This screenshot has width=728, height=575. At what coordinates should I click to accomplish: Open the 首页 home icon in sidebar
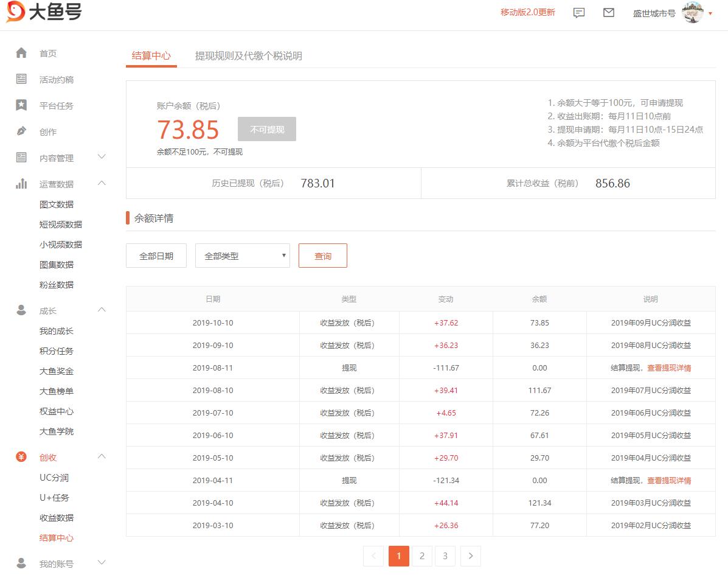click(x=21, y=53)
